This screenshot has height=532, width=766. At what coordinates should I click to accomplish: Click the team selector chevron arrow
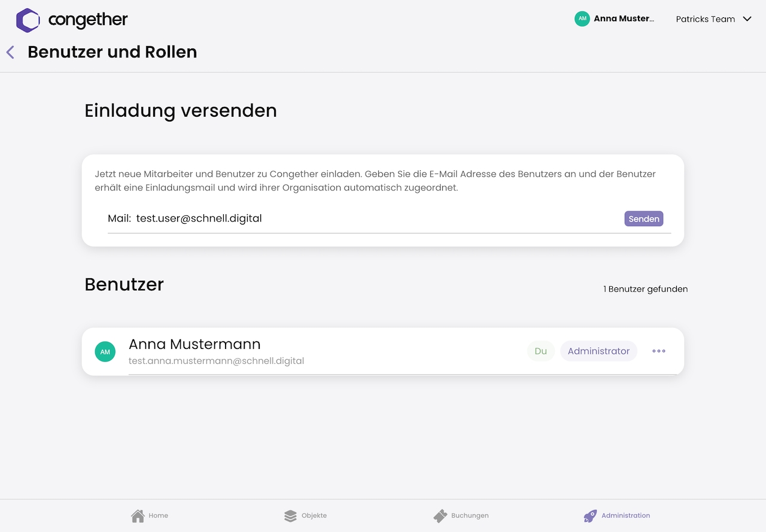tap(747, 19)
